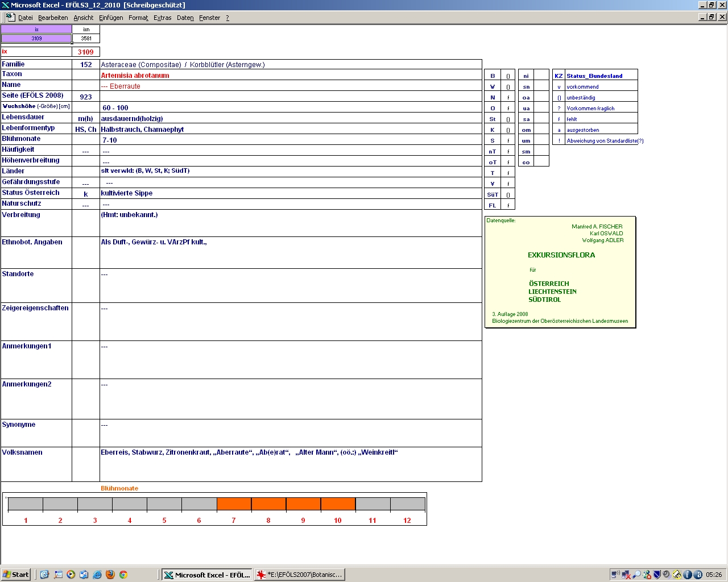728x582 pixels.
Task: Open the Bearbeiten menu
Action: [53, 18]
